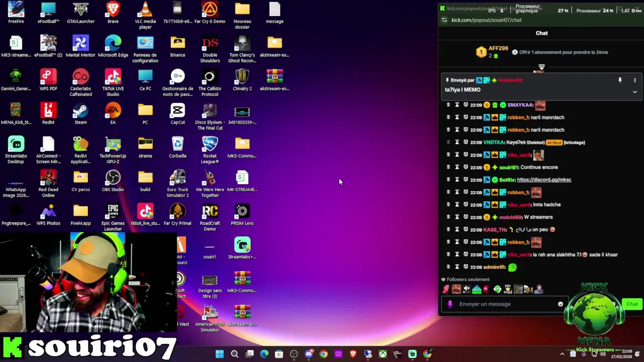Toggle the pin icon on pinned message
Image resolution: width=644 pixels, height=362 pixels.
click(620, 80)
